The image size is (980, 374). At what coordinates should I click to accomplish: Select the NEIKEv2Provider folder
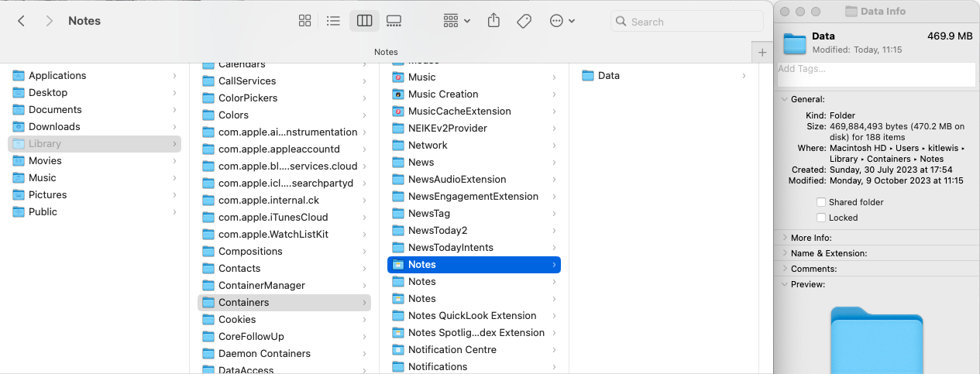[474, 128]
